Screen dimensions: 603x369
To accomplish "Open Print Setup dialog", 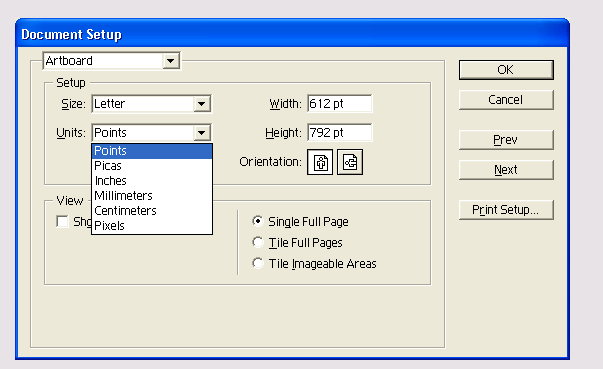I will (x=506, y=210).
